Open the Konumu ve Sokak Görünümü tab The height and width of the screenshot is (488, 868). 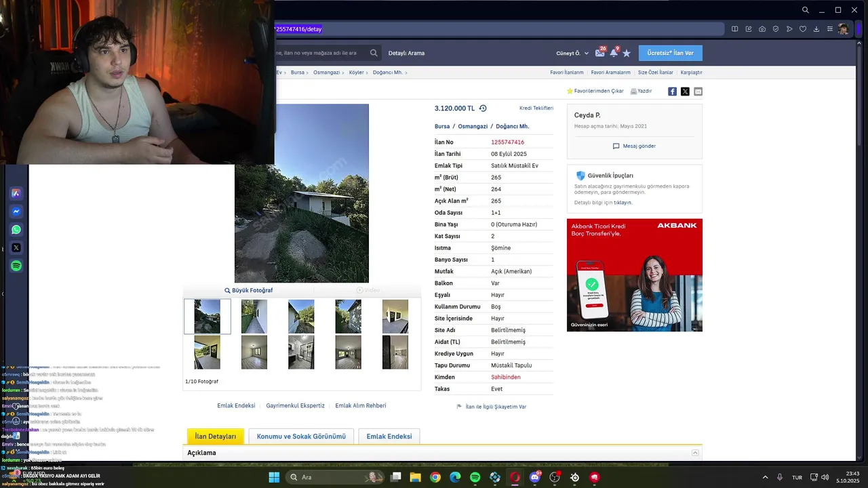(301, 436)
